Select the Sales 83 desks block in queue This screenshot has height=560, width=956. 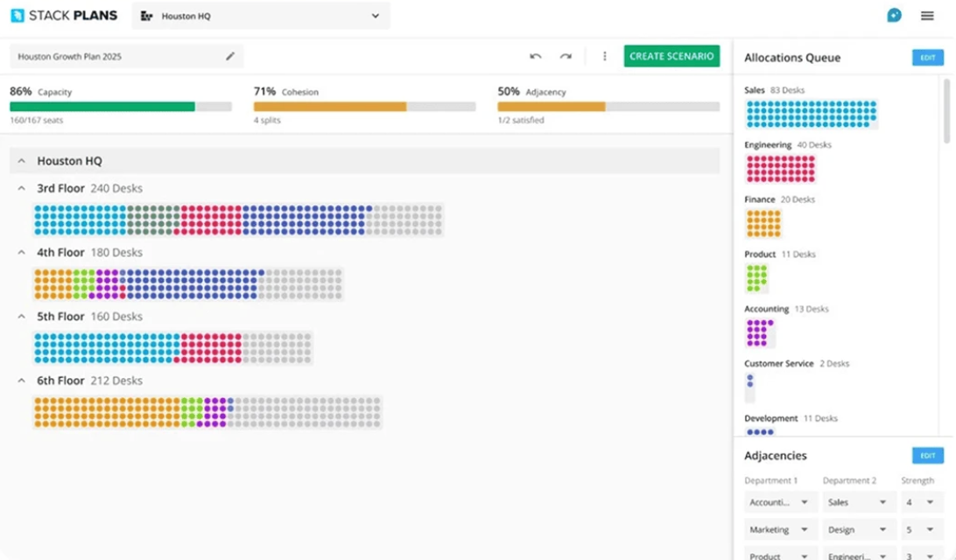[811, 114]
